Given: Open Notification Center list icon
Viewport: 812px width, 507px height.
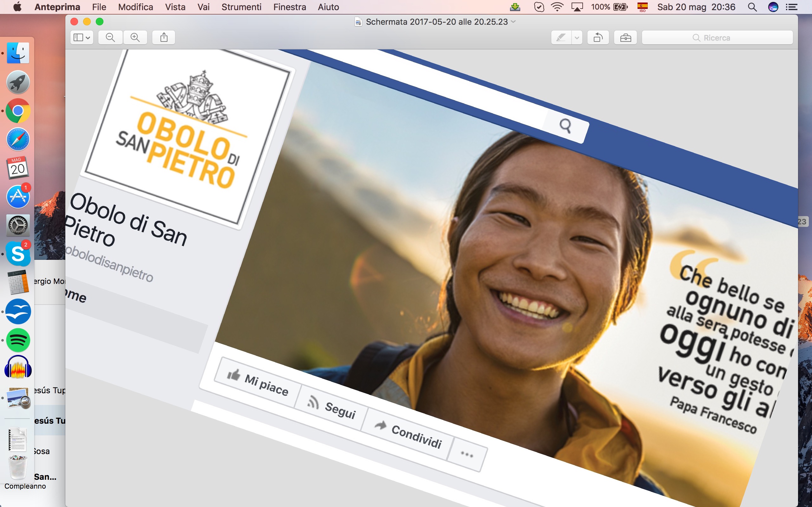Looking at the screenshot, I should (x=792, y=7).
